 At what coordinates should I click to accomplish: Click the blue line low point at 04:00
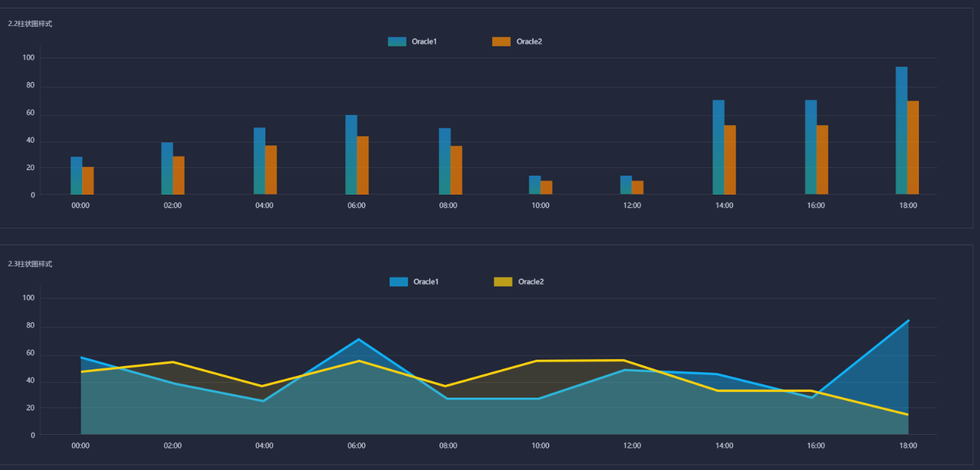(263, 400)
